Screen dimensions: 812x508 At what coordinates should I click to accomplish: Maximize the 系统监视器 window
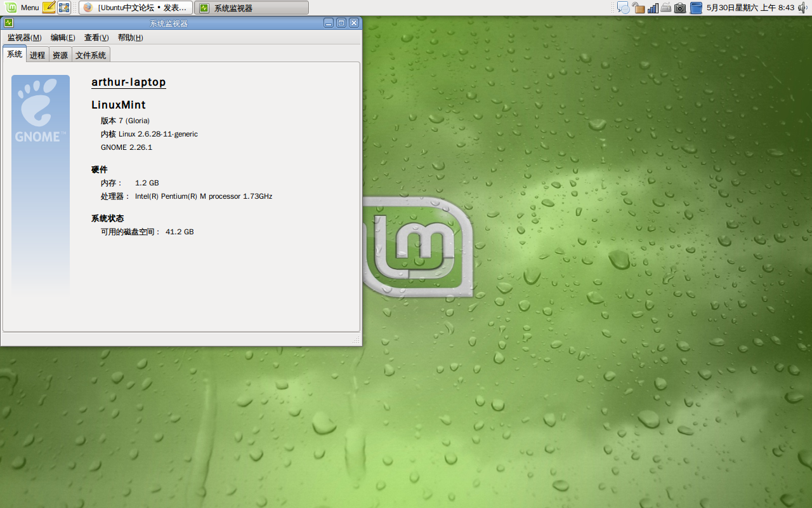[341, 23]
